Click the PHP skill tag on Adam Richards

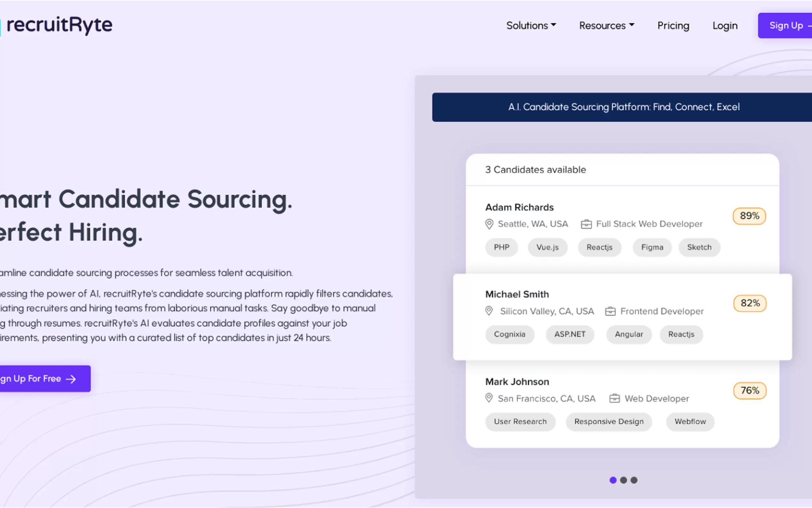point(502,247)
